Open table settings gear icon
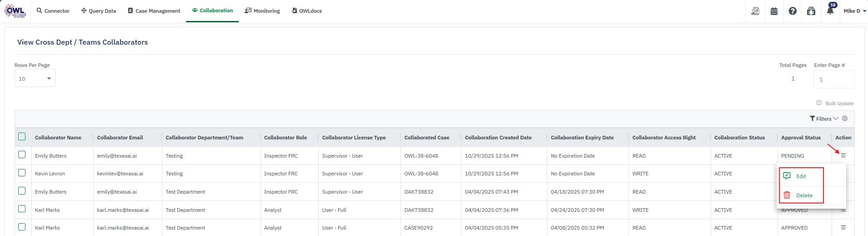The height and width of the screenshot is (236, 868). pyautogui.click(x=845, y=118)
